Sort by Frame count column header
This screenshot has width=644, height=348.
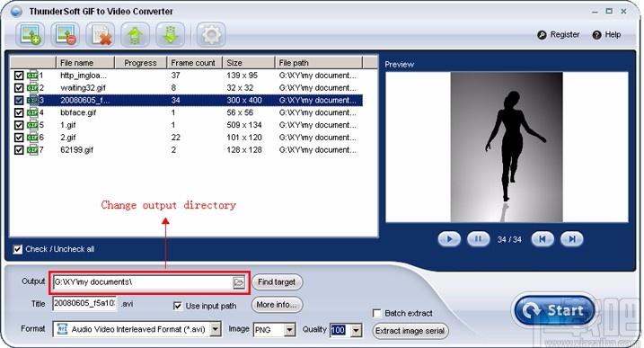point(194,63)
